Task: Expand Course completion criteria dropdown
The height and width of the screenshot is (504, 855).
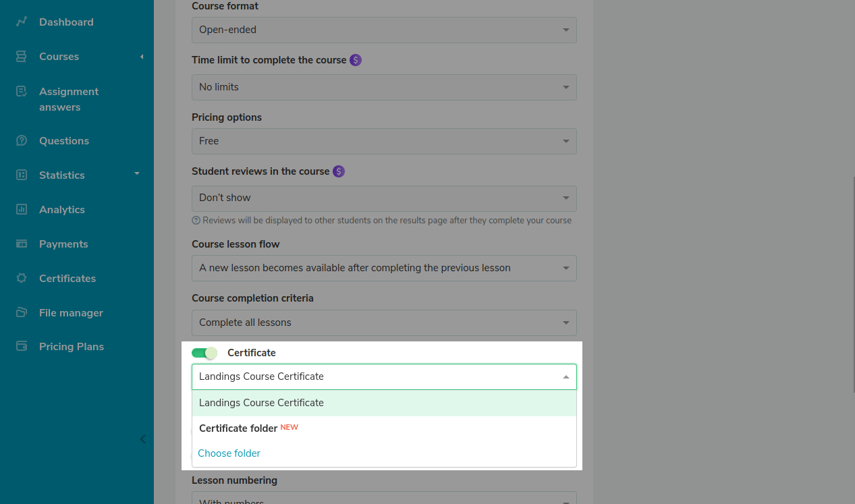Action: click(x=384, y=323)
